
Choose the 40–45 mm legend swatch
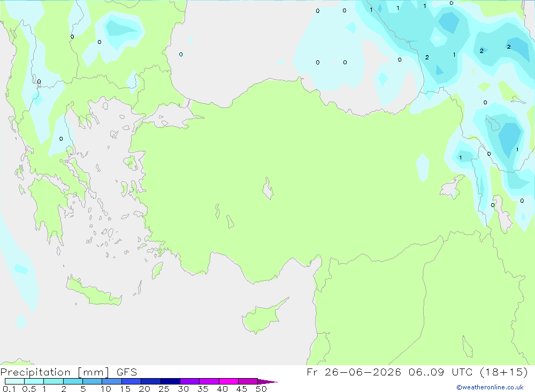coord(228,381)
